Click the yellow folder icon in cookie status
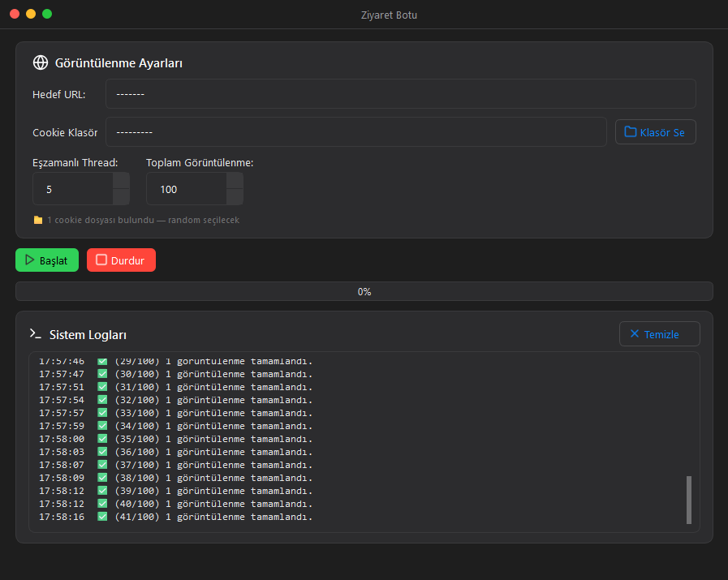The image size is (728, 580). tap(38, 220)
